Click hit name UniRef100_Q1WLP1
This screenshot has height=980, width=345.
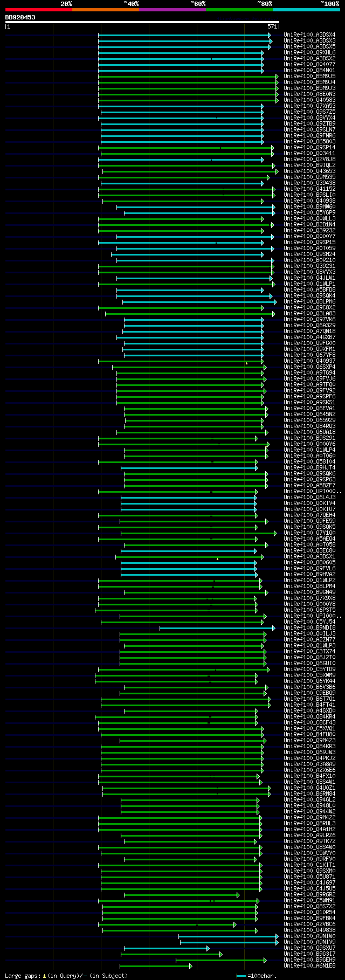[x=309, y=284]
